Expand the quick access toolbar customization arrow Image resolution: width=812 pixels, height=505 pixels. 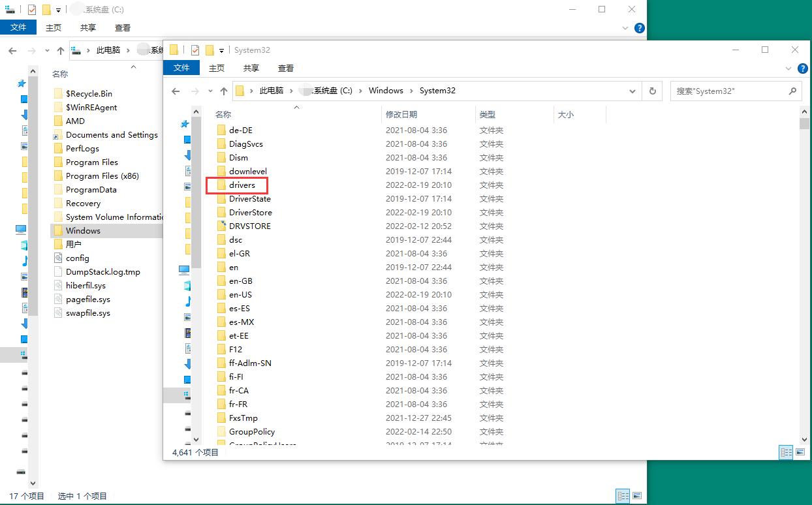(x=221, y=50)
